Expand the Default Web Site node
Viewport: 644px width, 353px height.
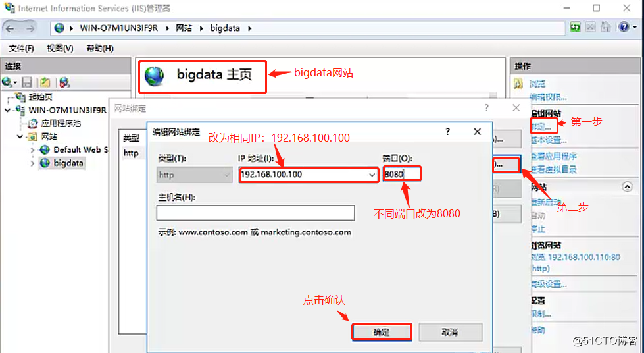pyautogui.click(x=32, y=149)
